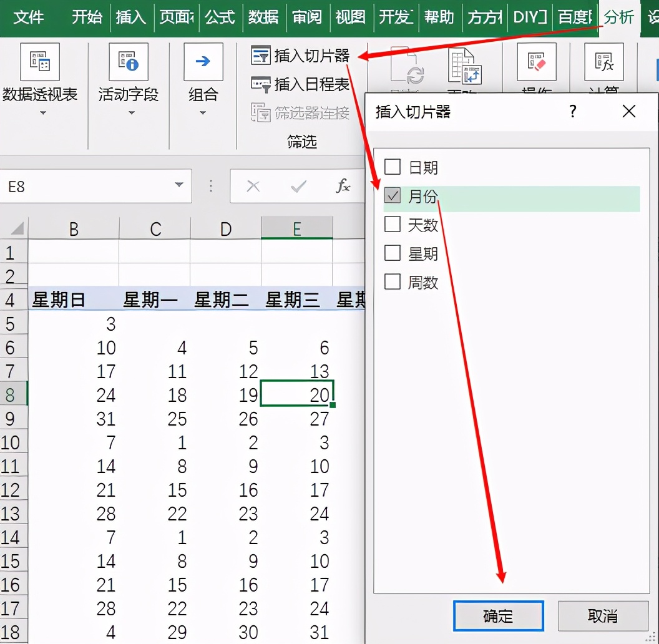Click the dialog help question mark

[x=572, y=111]
